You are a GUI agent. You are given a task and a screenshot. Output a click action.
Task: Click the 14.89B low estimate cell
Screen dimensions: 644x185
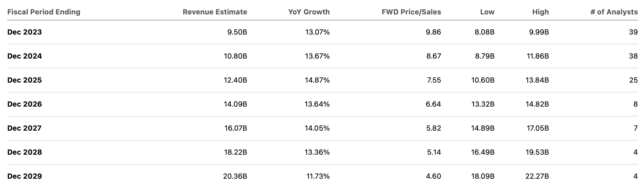pos(483,128)
